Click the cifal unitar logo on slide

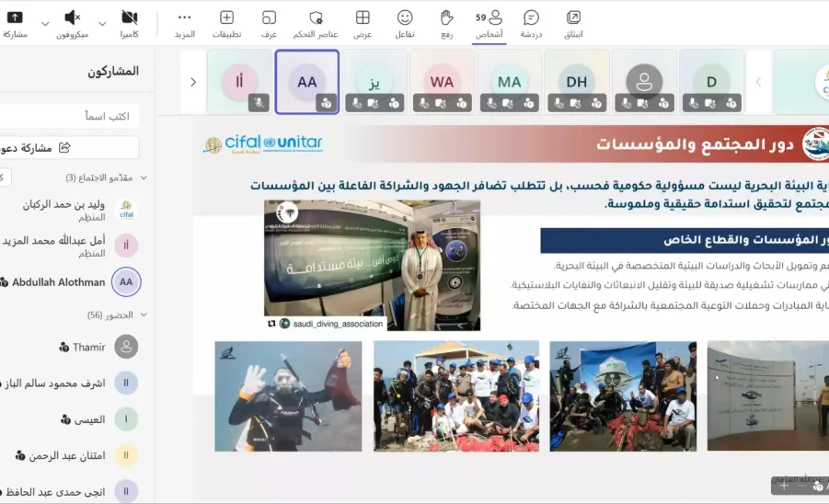(263, 143)
